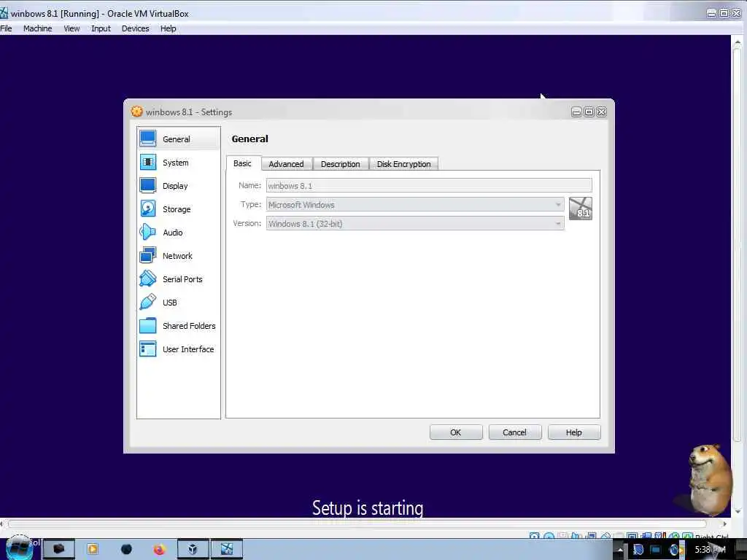Open the File menu
Image resolution: width=747 pixels, height=560 pixels.
(x=6, y=28)
